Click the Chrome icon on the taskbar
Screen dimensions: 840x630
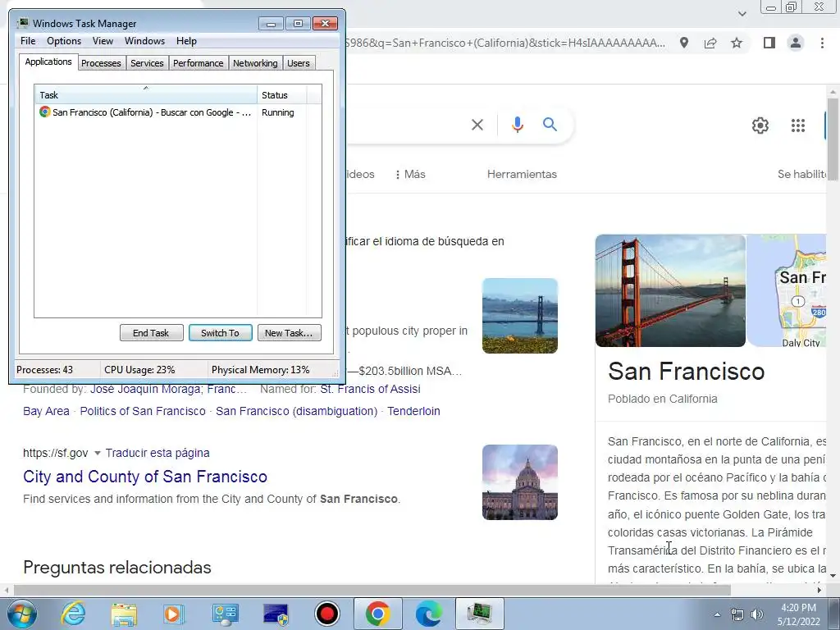point(377,614)
